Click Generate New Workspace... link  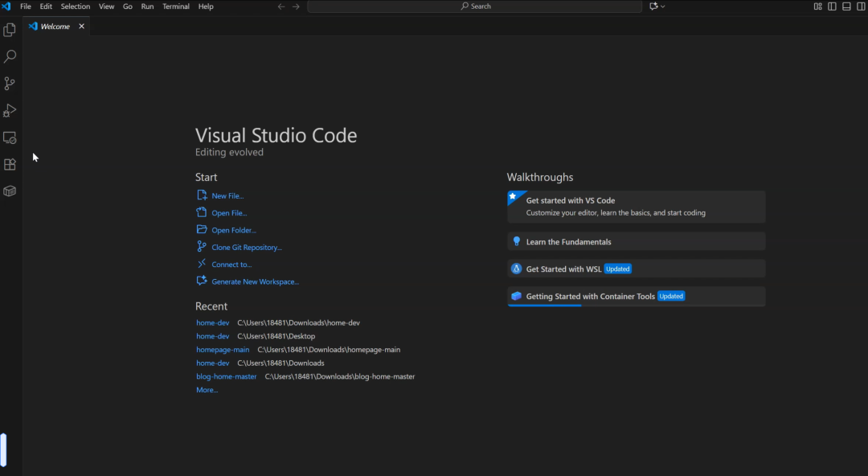click(256, 281)
